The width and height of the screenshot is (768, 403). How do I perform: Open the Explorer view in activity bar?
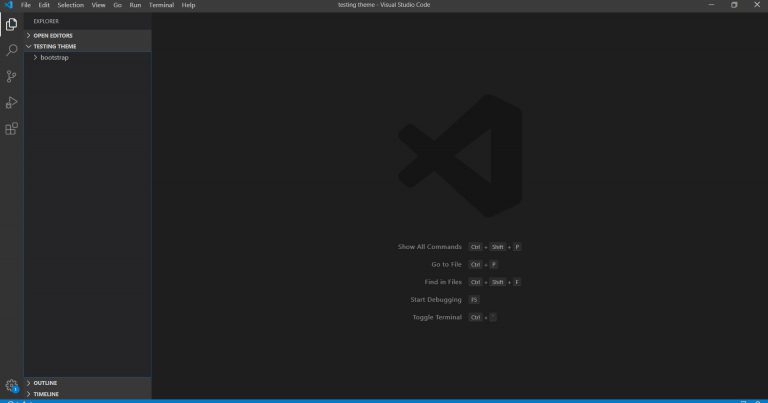click(12, 24)
